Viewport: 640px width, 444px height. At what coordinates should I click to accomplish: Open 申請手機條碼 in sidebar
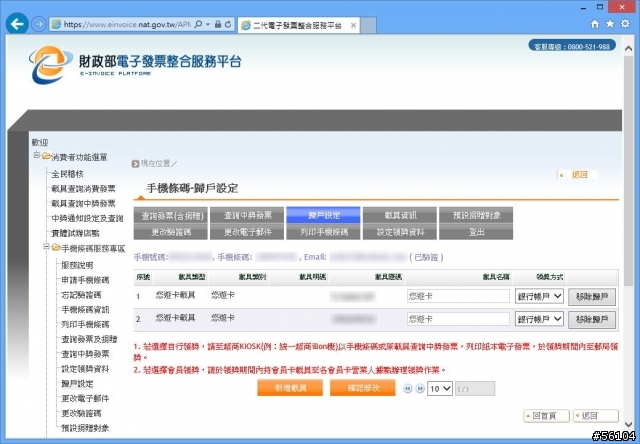85,280
